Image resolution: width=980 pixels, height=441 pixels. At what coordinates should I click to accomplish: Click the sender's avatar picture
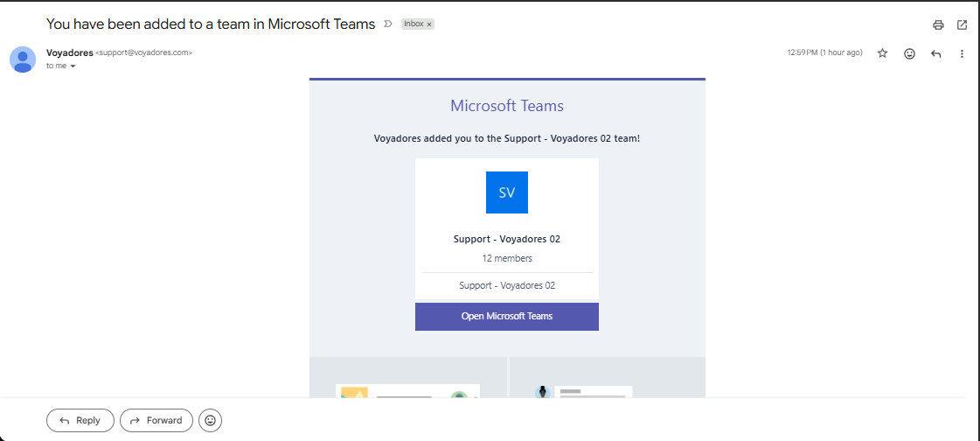point(23,59)
